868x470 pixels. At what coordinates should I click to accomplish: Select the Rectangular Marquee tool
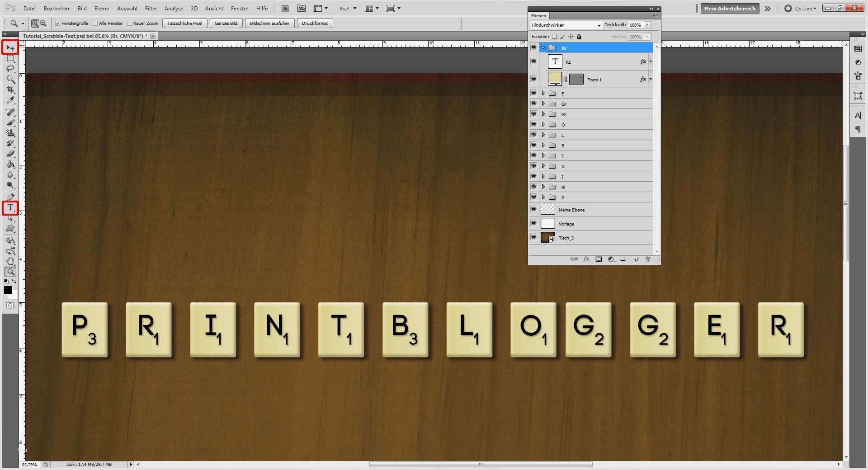coord(10,58)
